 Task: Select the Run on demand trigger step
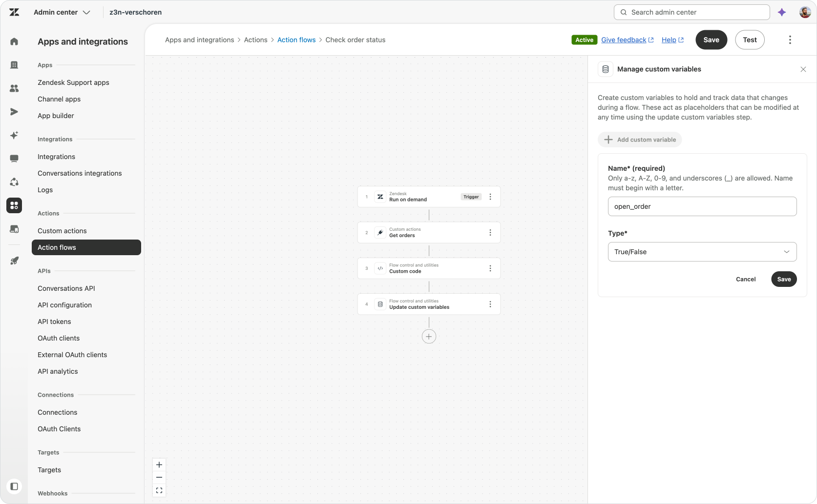429,197
